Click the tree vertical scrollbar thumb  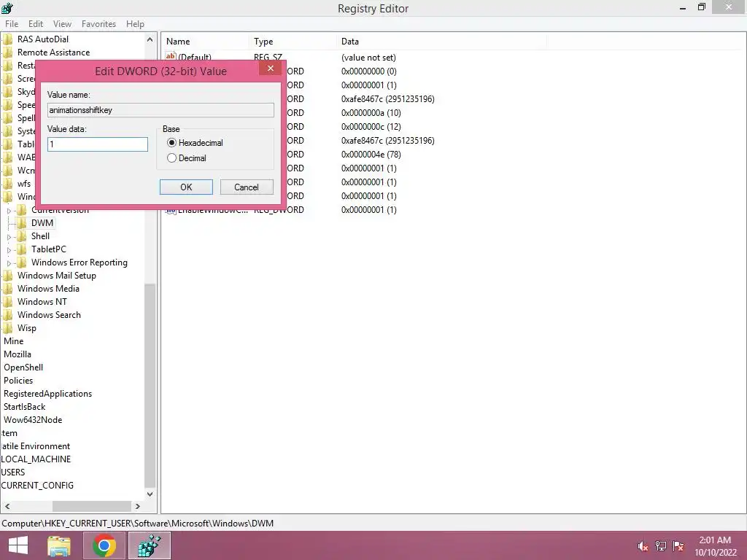150,385
